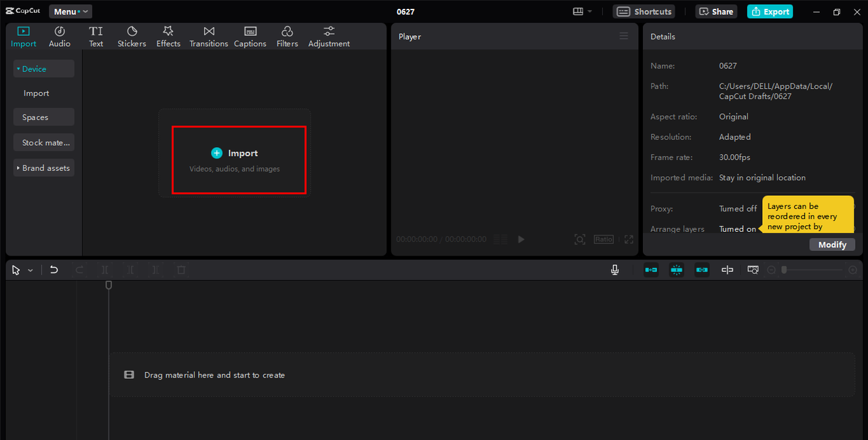Collapse the Device section
Image resolution: width=868 pixels, height=440 pixels.
coord(43,68)
